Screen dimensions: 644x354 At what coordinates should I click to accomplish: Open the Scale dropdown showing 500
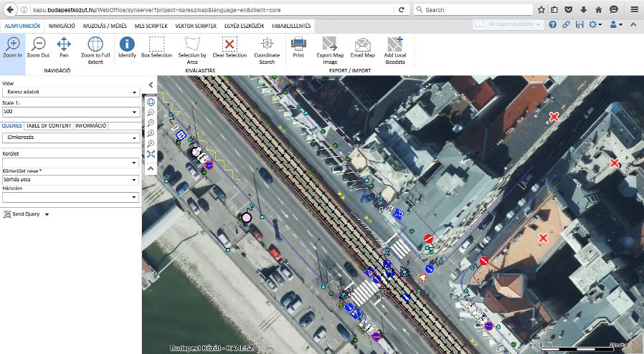pyautogui.click(x=71, y=112)
